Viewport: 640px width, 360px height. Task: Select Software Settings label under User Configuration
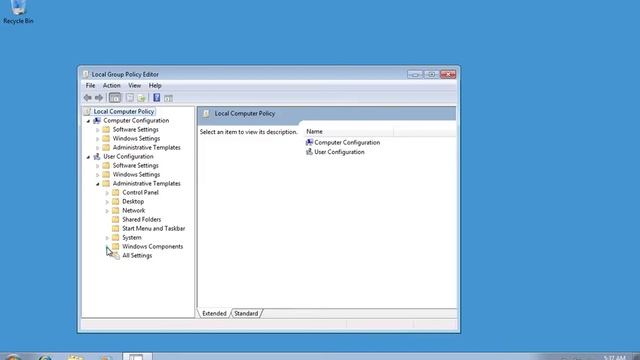click(x=136, y=166)
